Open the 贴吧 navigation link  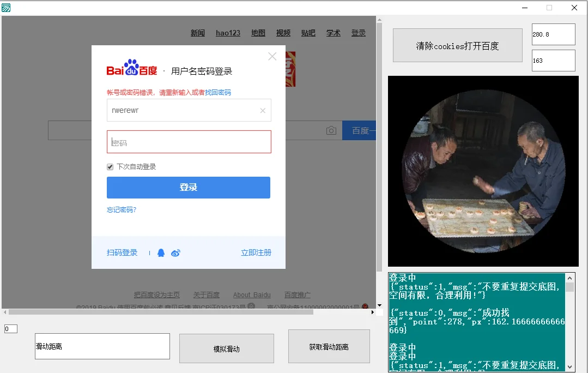tap(308, 33)
